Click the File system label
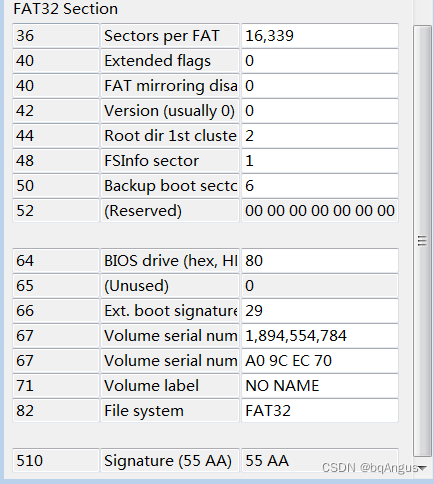Image resolution: width=434 pixels, height=484 pixels. [x=170, y=411]
